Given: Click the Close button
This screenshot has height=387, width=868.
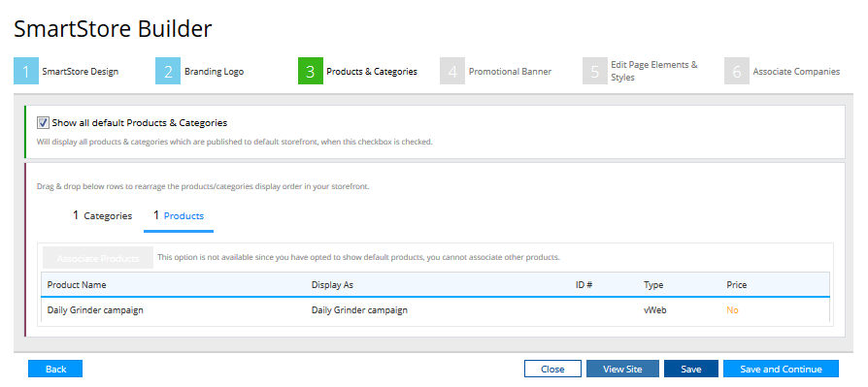Looking at the screenshot, I should 552,369.
